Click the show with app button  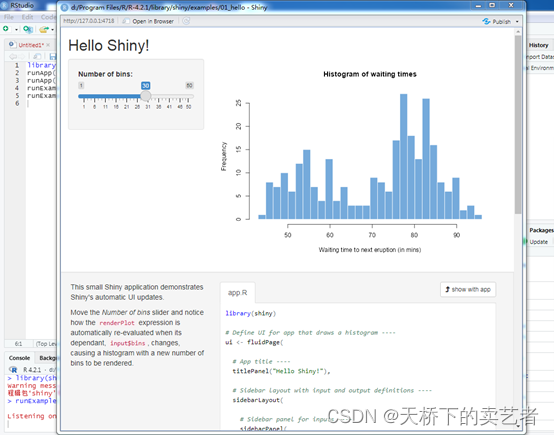pyautogui.click(x=468, y=289)
